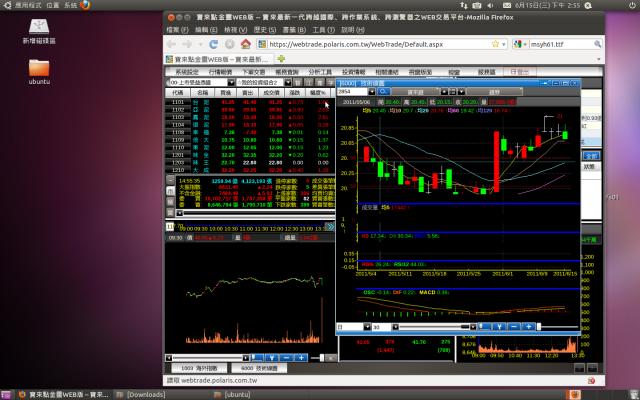Click the 登出 logout button

520,72
